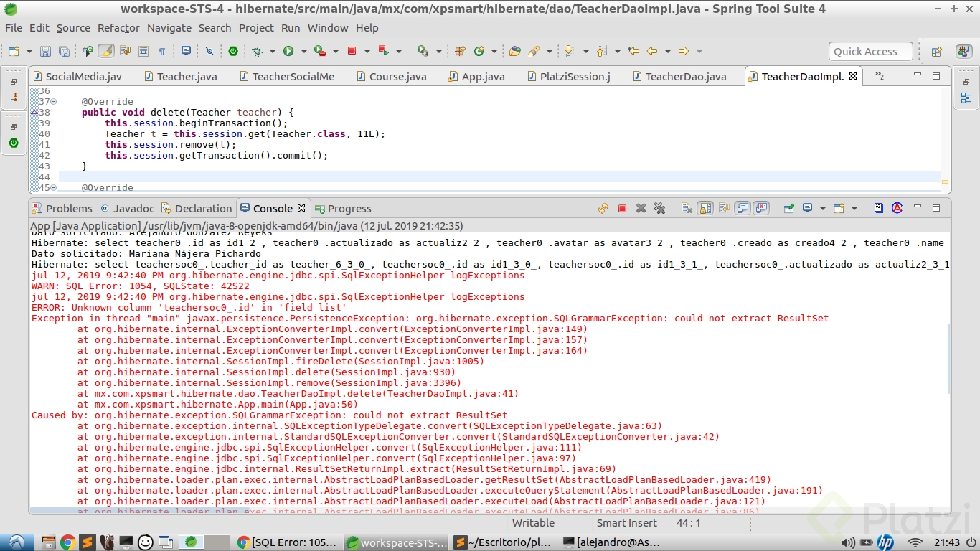Open the SessionImpl.java:3396 stack trace link
The height and width of the screenshot is (551, 980).
pyautogui.click(x=406, y=382)
